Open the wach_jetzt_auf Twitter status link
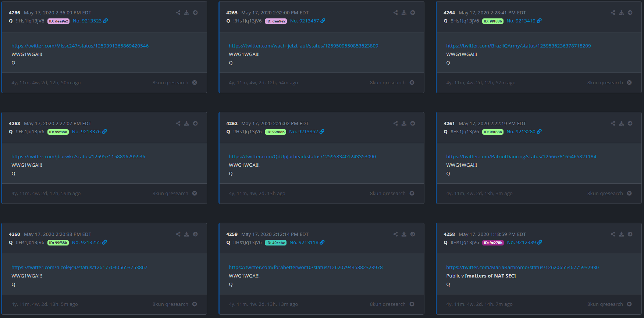Screen dimensions: 644x318 pyautogui.click(x=303, y=46)
